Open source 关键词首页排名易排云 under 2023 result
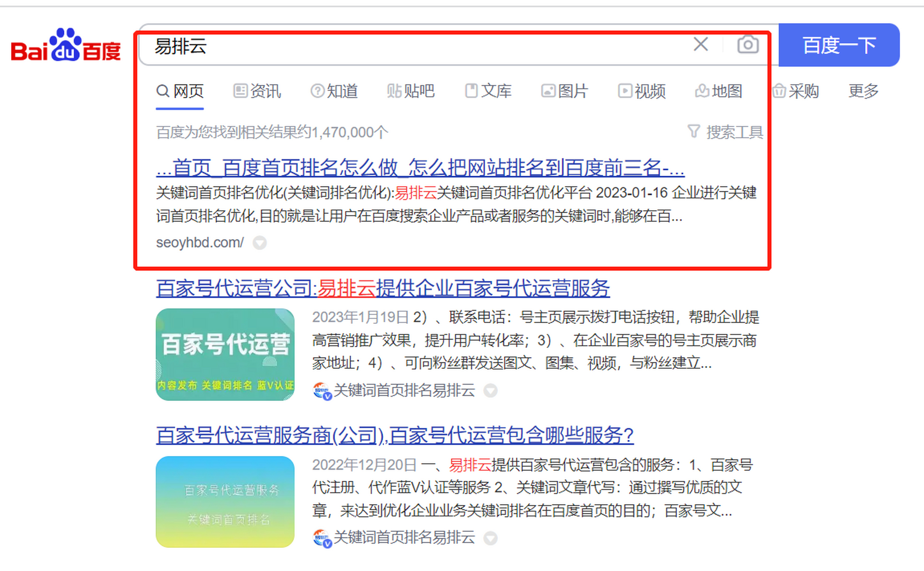Viewport: 924px width, 571px height. click(x=404, y=390)
